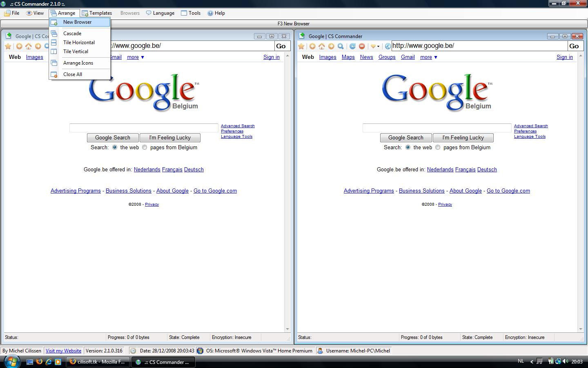
Task: Click the page icon in right browser title bar
Action: [x=302, y=36]
